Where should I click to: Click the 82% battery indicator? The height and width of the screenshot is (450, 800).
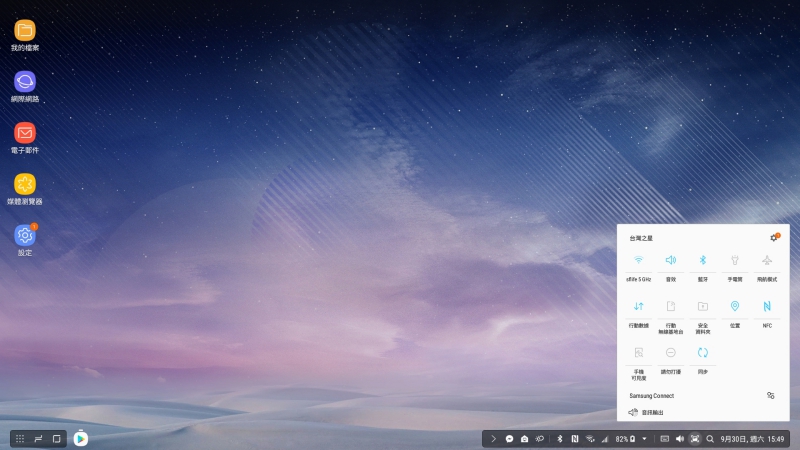625,439
